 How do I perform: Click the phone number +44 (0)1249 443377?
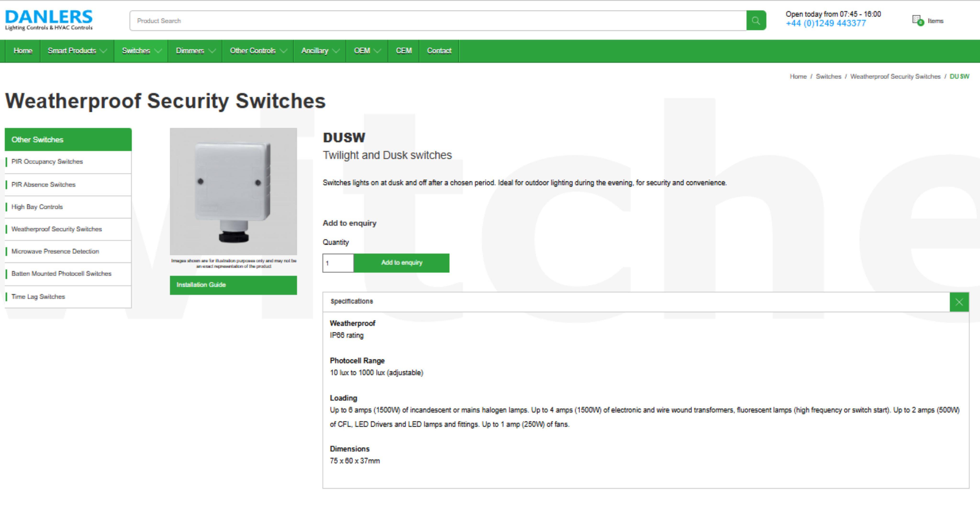coord(825,24)
